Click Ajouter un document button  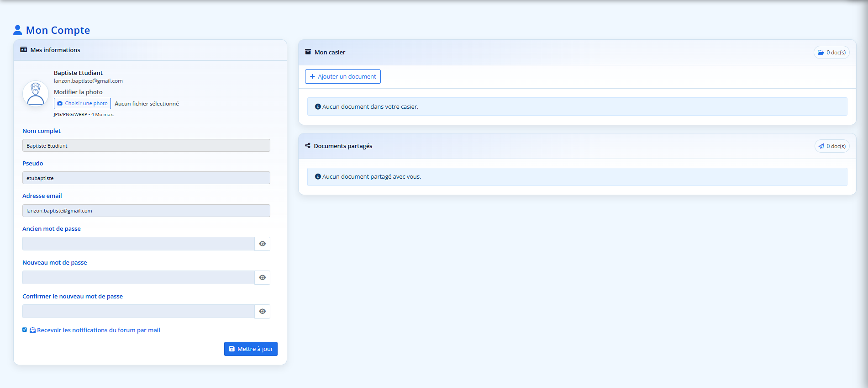click(x=342, y=77)
